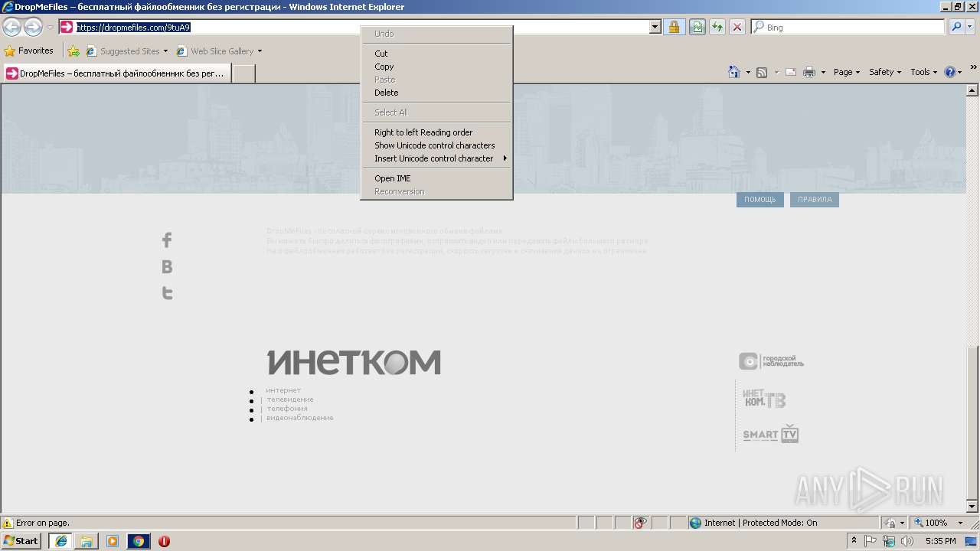Viewport: 980px width, 551px height.
Task: Open the Windows Start menu
Action: [21, 541]
